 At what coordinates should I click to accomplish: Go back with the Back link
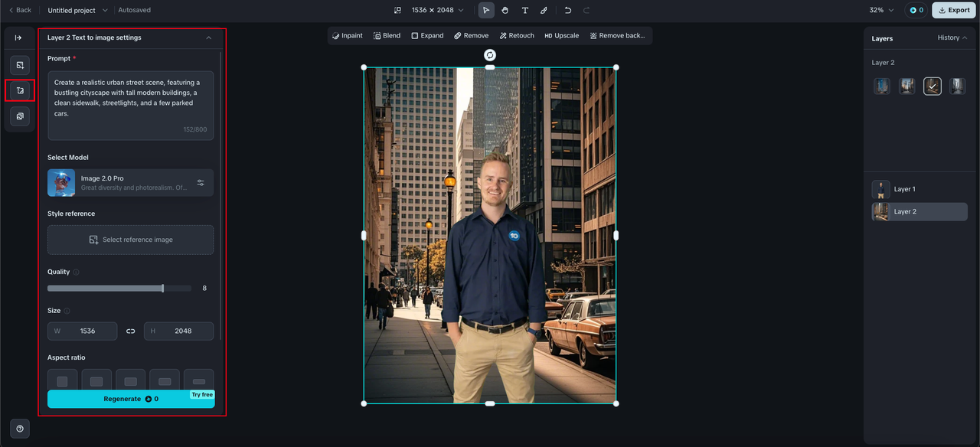20,10
